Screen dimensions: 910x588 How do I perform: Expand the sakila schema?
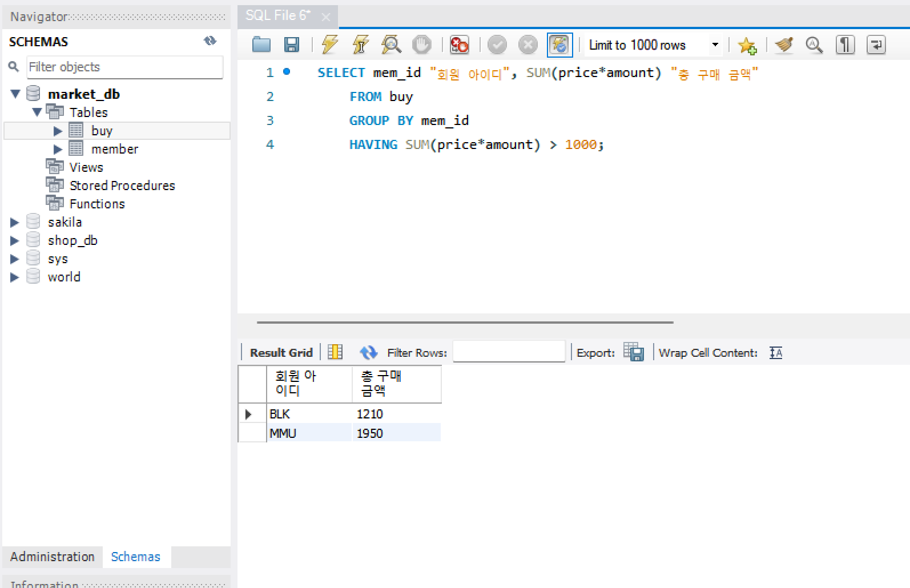[x=15, y=222]
